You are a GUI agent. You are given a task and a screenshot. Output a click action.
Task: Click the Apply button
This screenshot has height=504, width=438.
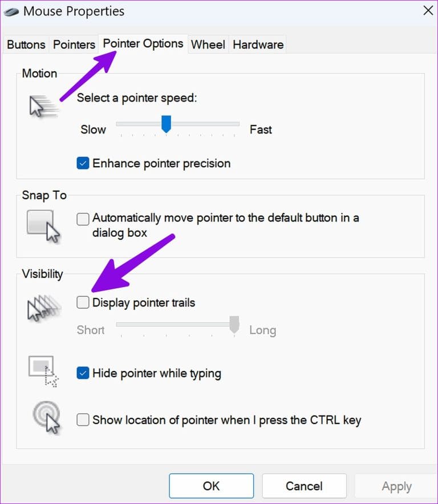click(397, 486)
